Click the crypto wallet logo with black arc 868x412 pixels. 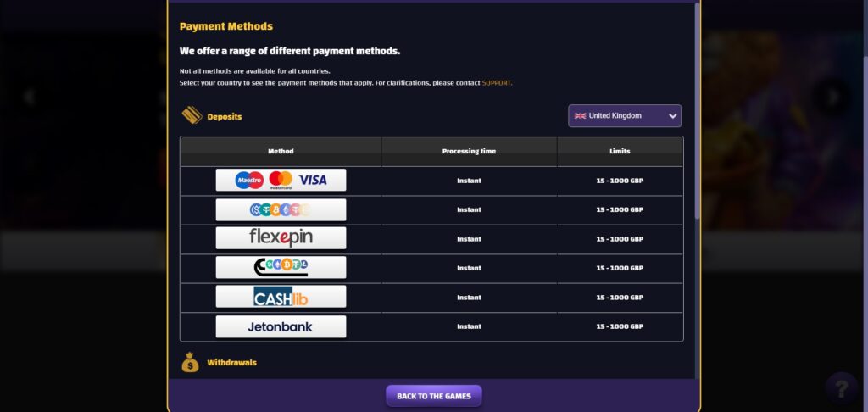coord(281,268)
